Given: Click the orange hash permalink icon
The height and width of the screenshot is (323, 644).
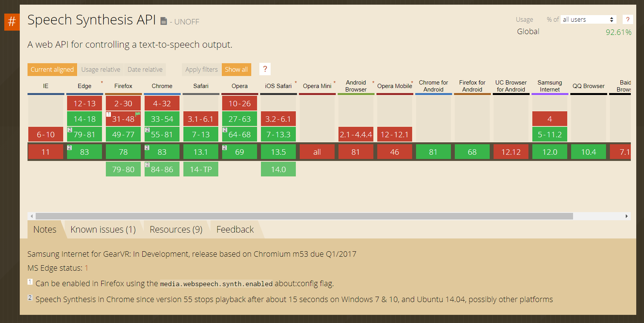Looking at the screenshot, I should [x=12, y=22].
